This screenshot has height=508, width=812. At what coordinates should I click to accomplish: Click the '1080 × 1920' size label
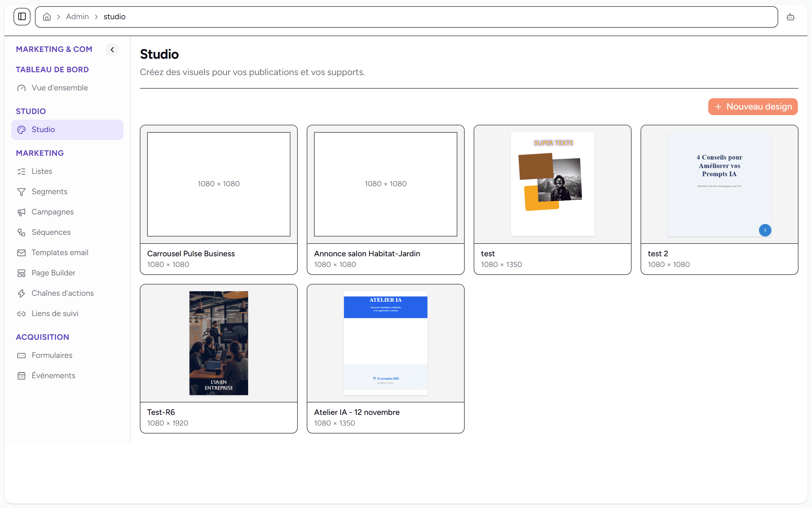point(168,423)
